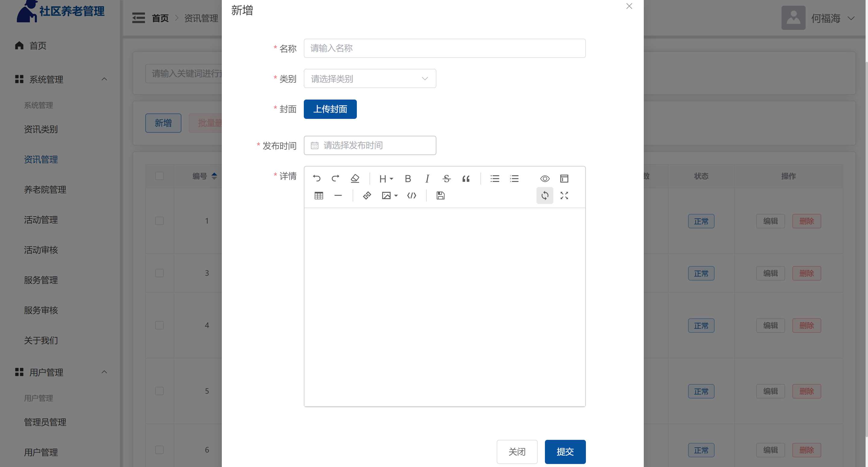Toggle preview eye icon

545,178
